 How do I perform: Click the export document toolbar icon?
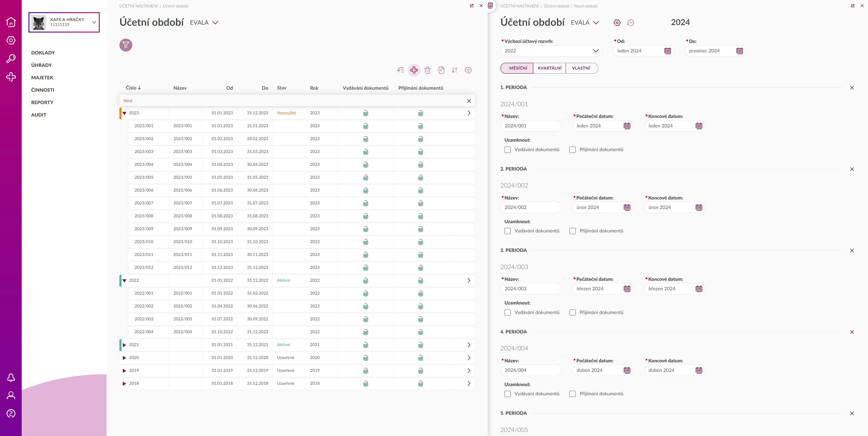point(441,70)
